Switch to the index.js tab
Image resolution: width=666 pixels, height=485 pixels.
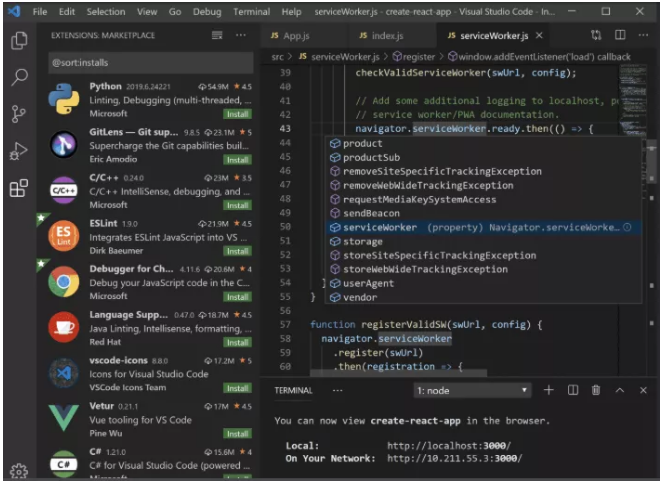(x=392, y=35)
